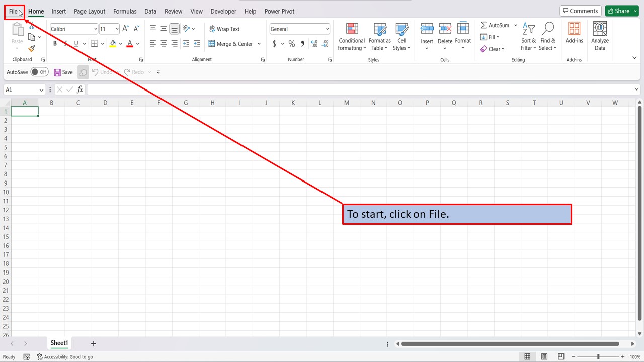Viewport: 644px width, 362px height.
Task: Open the Power Pivot tab
Action: pos(279,11)
